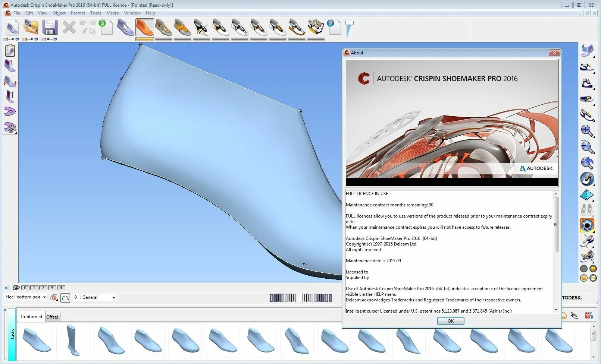Open the View menu
Image resolution: width=601 pixels, height=364 pixels.
pos(43,13)
